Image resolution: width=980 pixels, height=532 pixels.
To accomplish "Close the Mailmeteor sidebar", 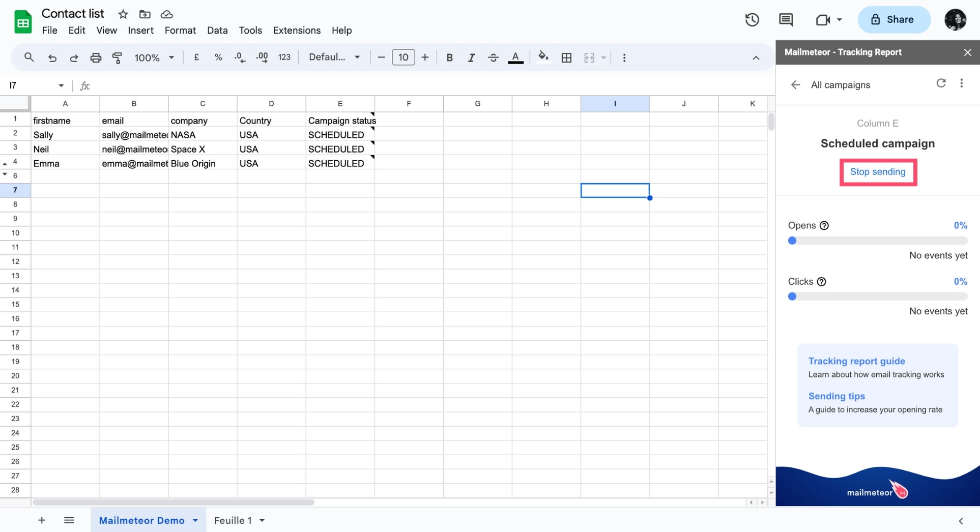I will click(x=967, y=52).
